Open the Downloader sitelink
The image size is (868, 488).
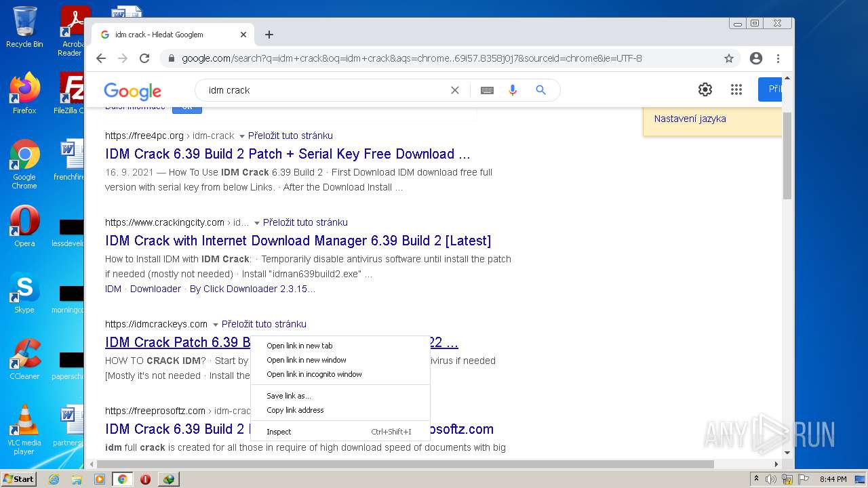[155, 289]
